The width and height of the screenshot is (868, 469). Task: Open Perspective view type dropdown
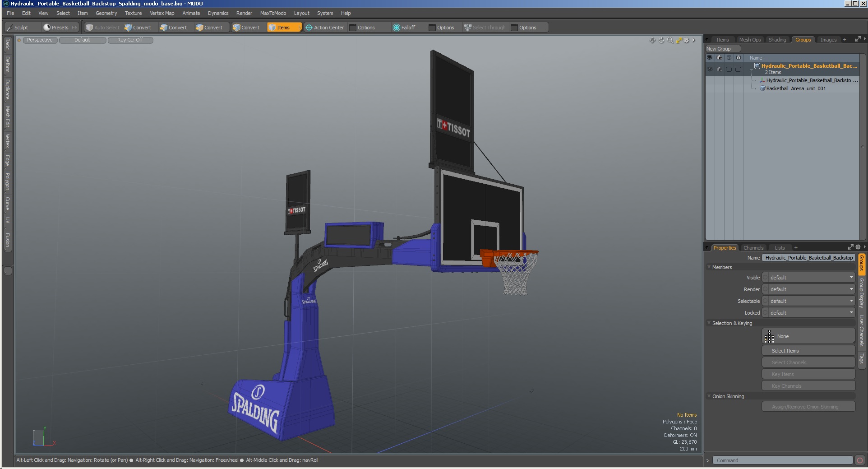40,40
